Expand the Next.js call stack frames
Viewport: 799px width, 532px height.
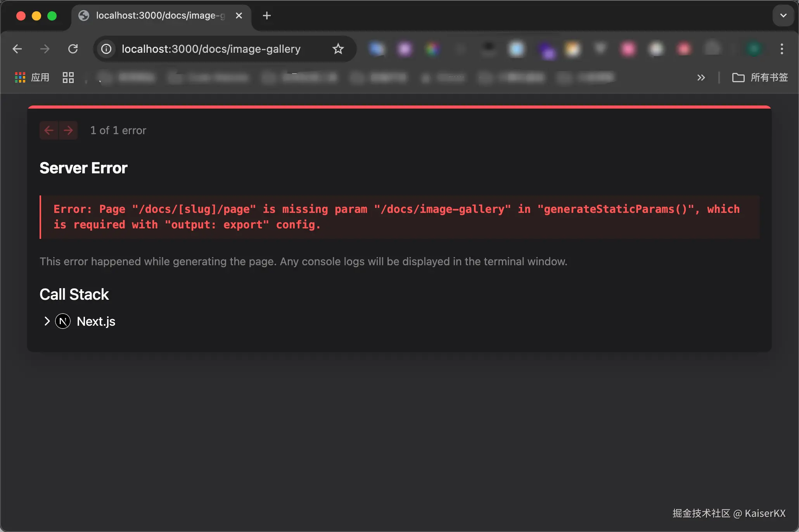point(47,321)
